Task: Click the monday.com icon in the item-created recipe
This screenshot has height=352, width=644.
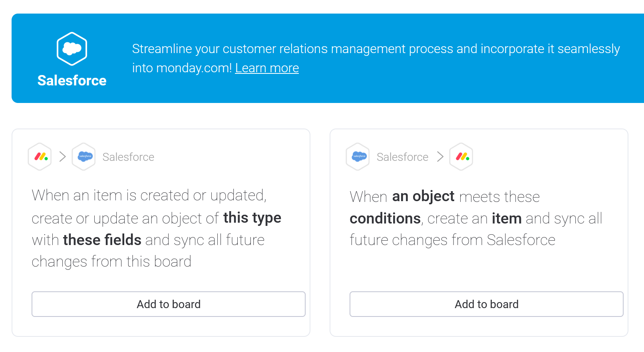Action: click(40, 157)
